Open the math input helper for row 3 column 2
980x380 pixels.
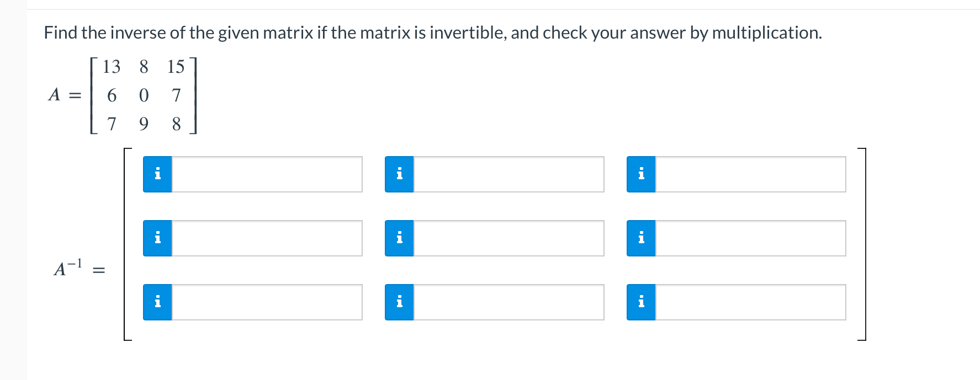click(399, 302)
